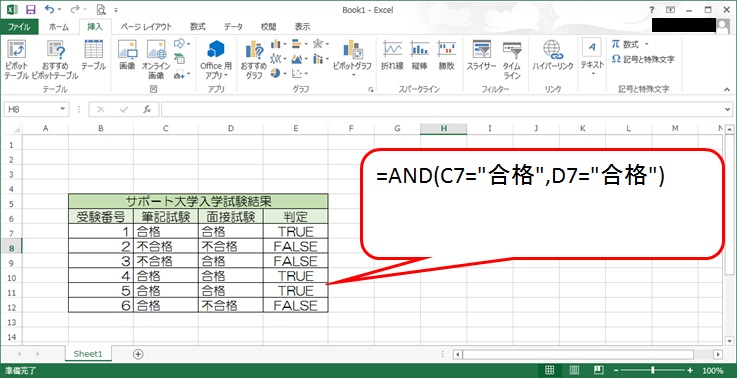Select the 面接試験 header cell
The width and height of the screenshot is (737, 379).
coord(230,216)
